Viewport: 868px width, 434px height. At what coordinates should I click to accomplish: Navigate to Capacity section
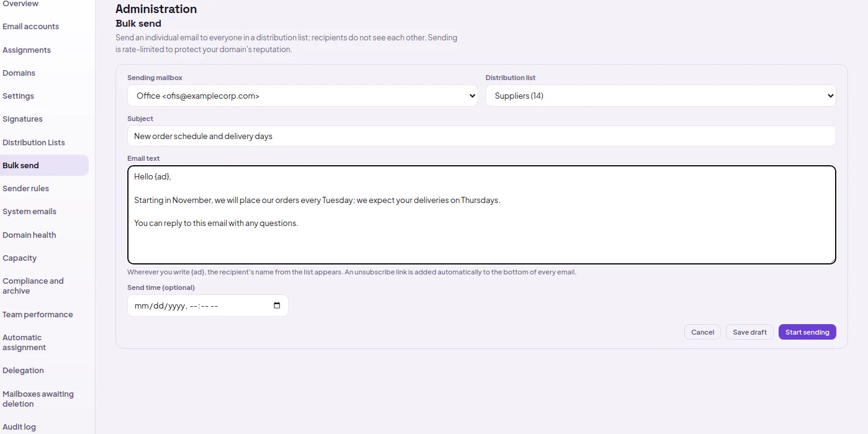19,258
